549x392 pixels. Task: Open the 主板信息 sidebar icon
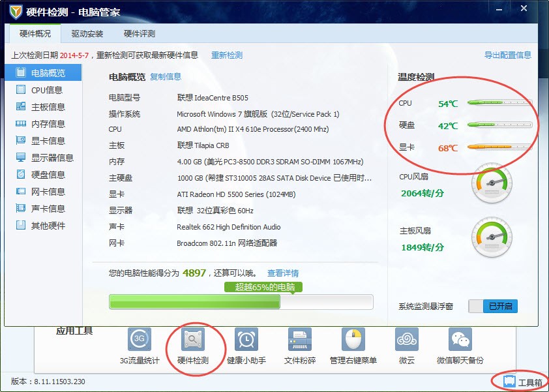coord(21,106)
